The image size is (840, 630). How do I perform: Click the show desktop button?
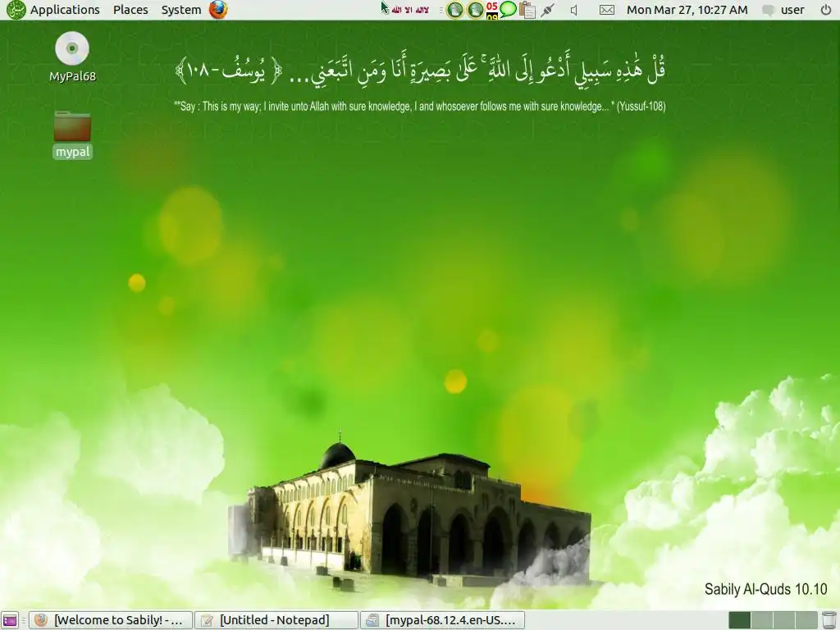click(x=10, y=620)
